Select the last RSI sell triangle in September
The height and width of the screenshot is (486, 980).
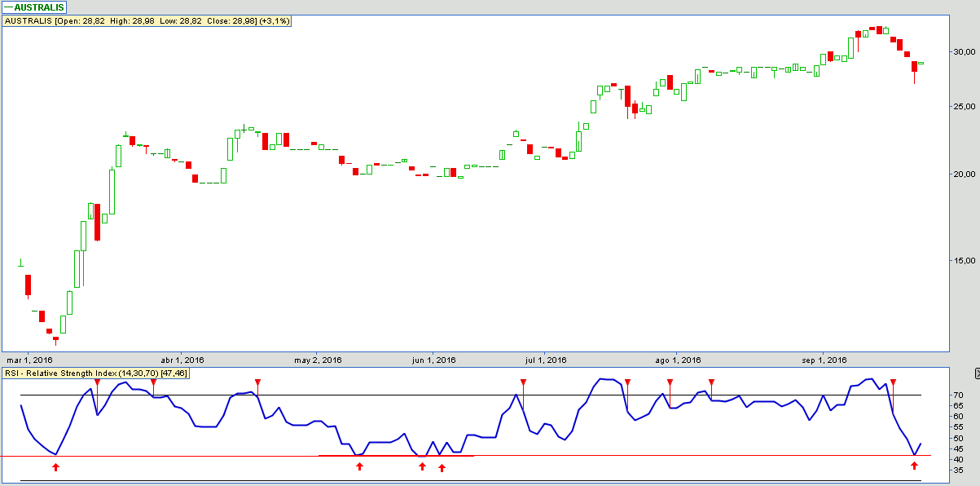click(x=893, y=382)
